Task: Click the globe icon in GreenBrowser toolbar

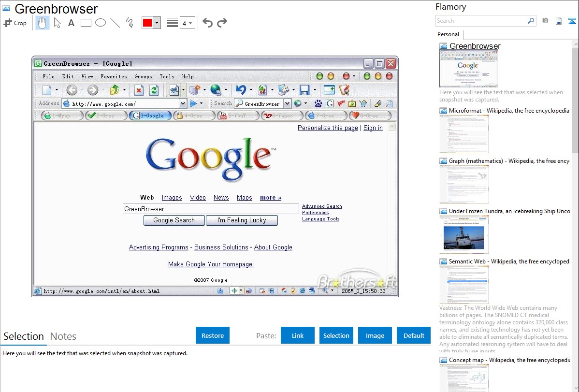Action: point(216,90)
